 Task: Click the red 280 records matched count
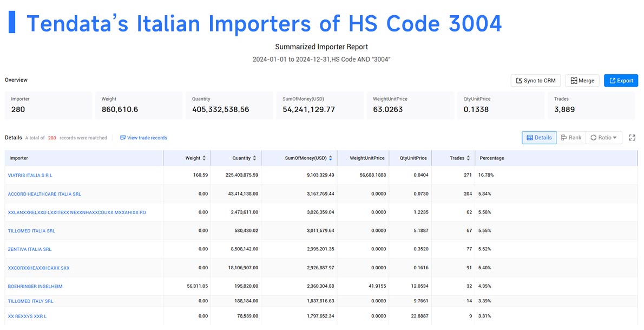[x=52, y=138]
